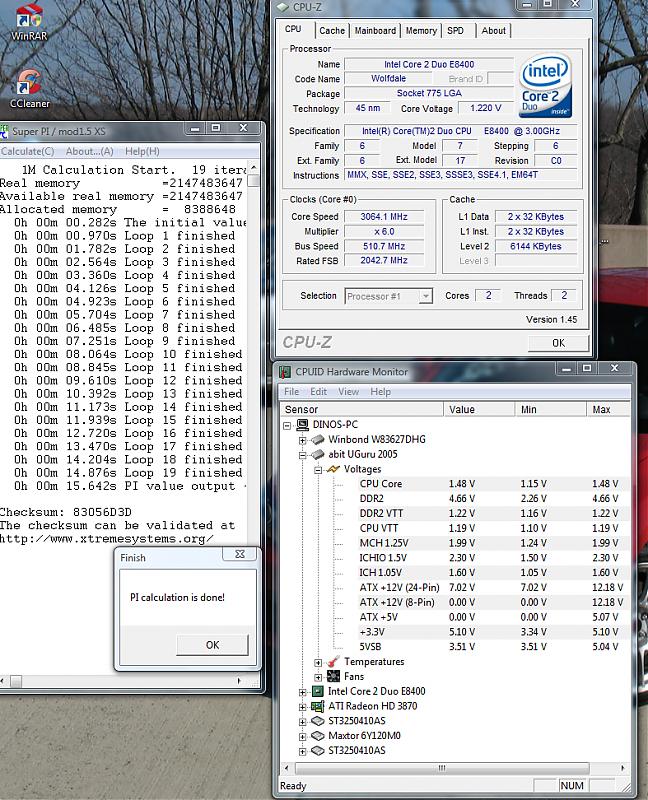Select the CPU tab in CPU-Z

(293, 29)
